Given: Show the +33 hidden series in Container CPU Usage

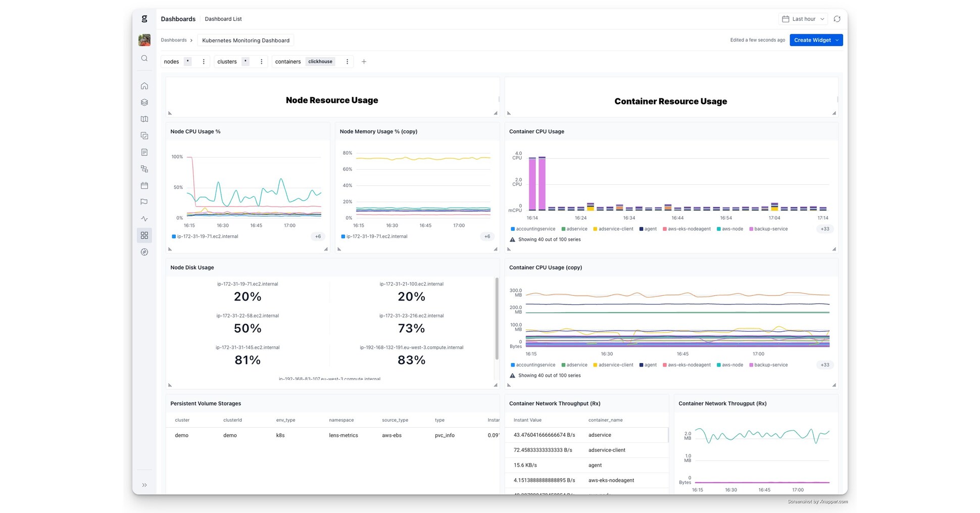Looking at the screenshot, I should pos(824,229).
